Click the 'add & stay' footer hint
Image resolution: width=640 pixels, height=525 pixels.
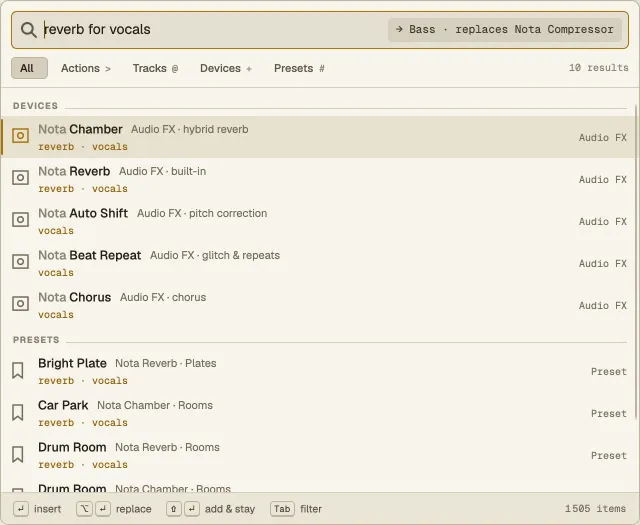[230, 509]
